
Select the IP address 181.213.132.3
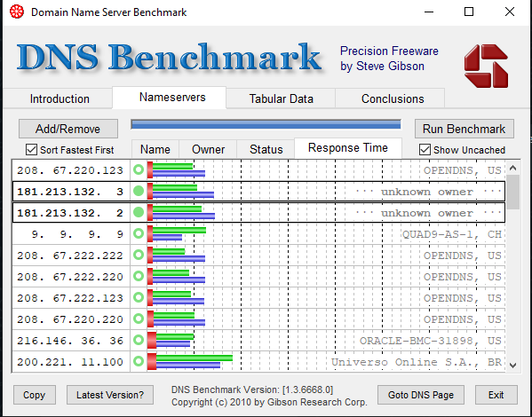[70, 192]
